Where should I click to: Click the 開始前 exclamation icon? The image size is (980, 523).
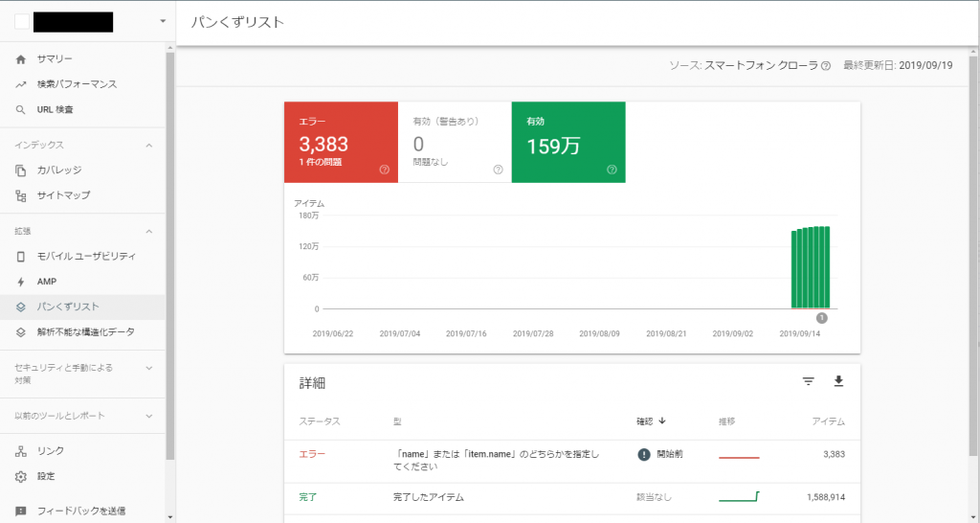click(644, 455)
